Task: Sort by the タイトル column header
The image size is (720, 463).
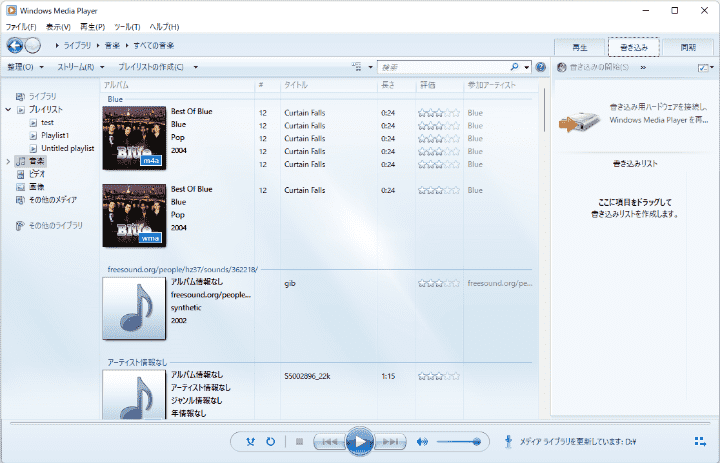Action: point(329,85)
